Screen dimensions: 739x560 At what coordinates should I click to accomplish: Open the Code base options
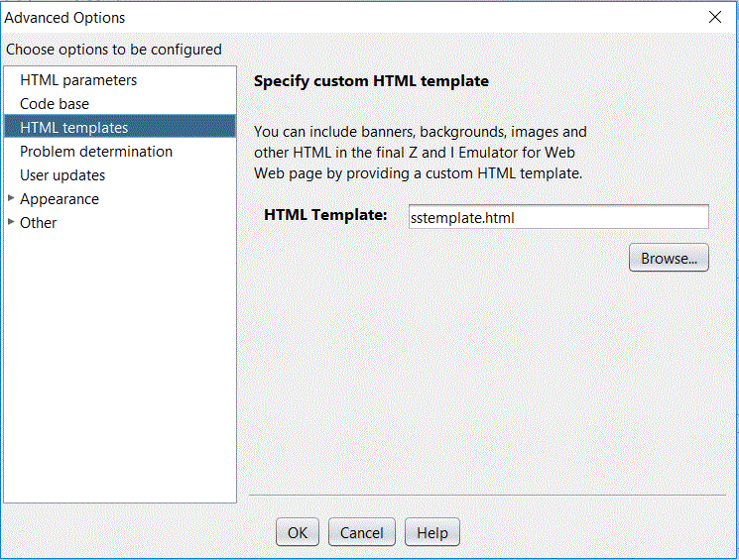pyautogui.click(x=55, y=104)
